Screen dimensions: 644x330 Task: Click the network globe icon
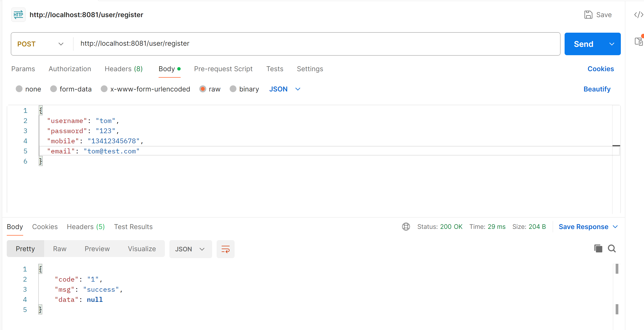click(x=406, y=227)
